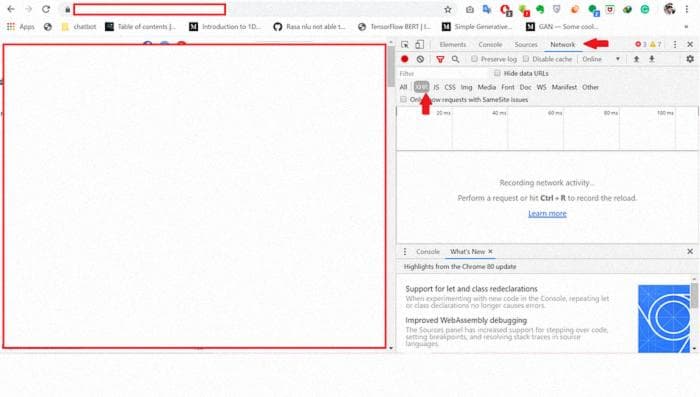Open the 'Simple Generative...' bookmark
This screenshot has width=700, height=397.
tap(477, 27)
